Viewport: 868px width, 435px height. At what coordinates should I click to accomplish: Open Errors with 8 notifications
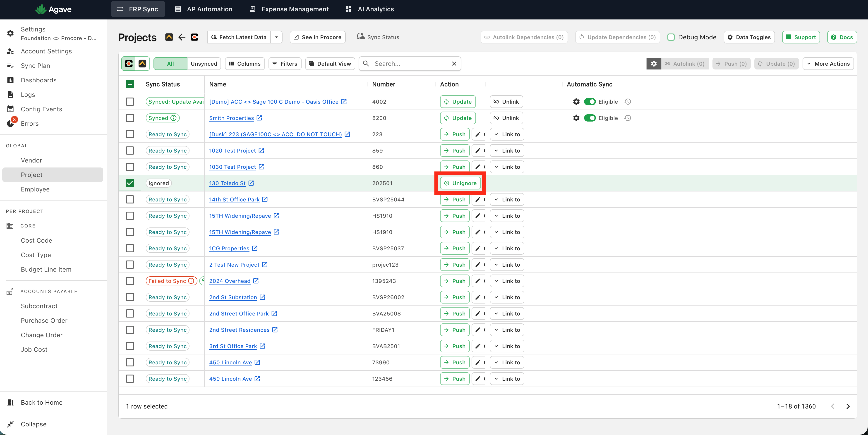click(x=30, y=124)
